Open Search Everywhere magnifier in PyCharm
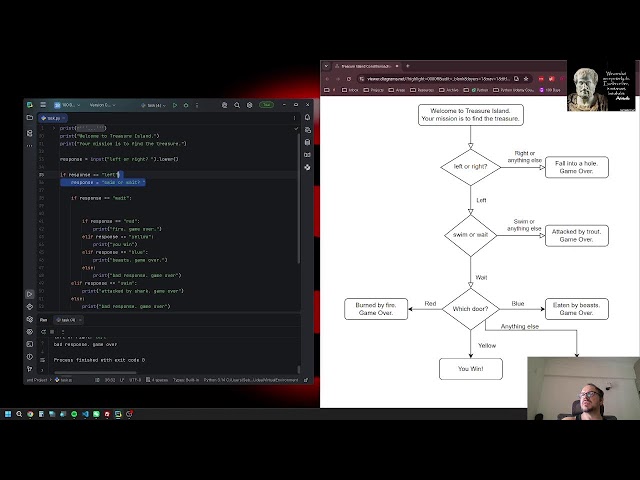Screen dimensions: 640x480 [237, 105]
